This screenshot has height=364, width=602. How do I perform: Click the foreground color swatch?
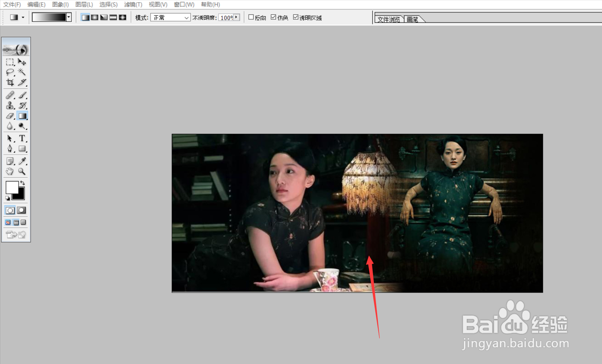tap(12, 187)
